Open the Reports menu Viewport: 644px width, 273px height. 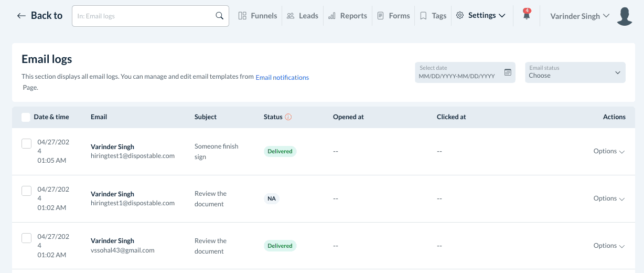(348, 16)
